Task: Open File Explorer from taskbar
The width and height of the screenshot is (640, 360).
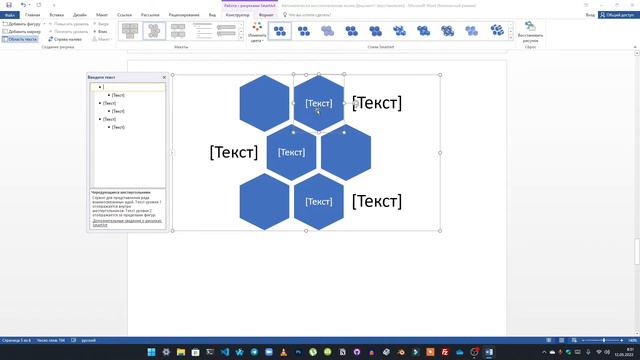Action: [181, 352]
